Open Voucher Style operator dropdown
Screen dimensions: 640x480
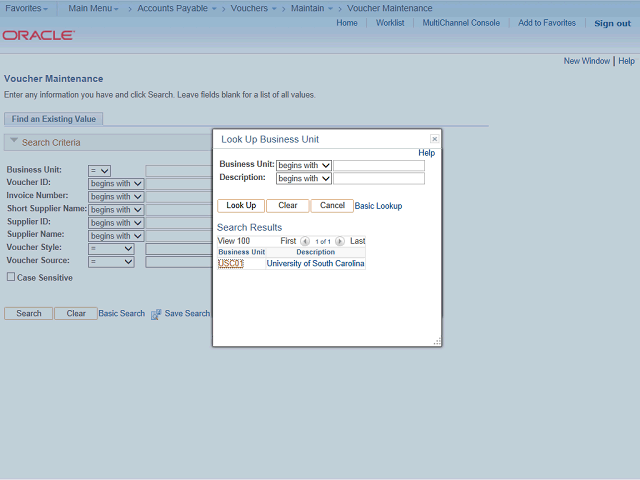tap(111, 249)
